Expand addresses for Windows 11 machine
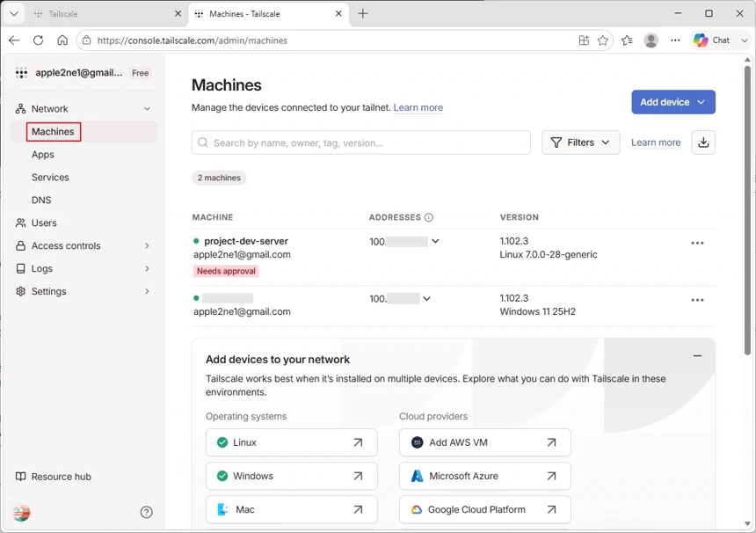Image resolution: width=756 pixels, height=533 pixels. coord(426,298)
